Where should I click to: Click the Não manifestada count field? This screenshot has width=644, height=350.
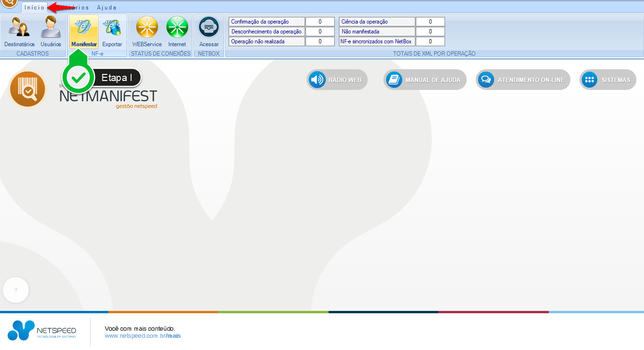tap(430, 32)
